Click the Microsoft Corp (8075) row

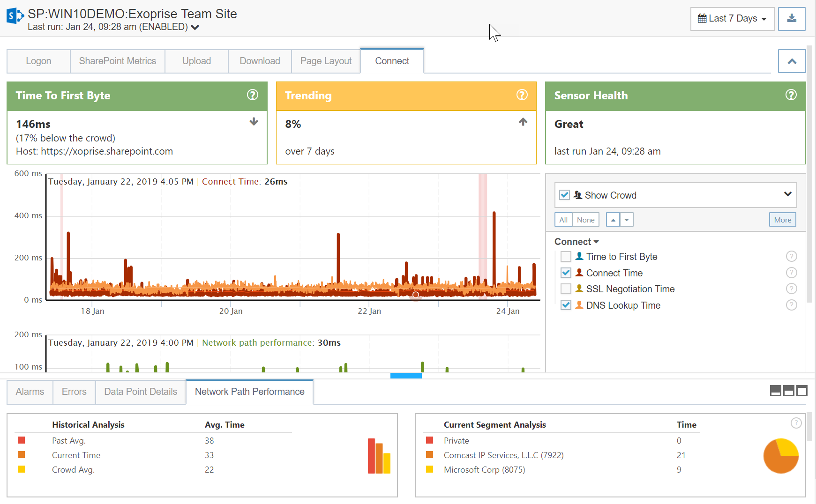(561, 470)
